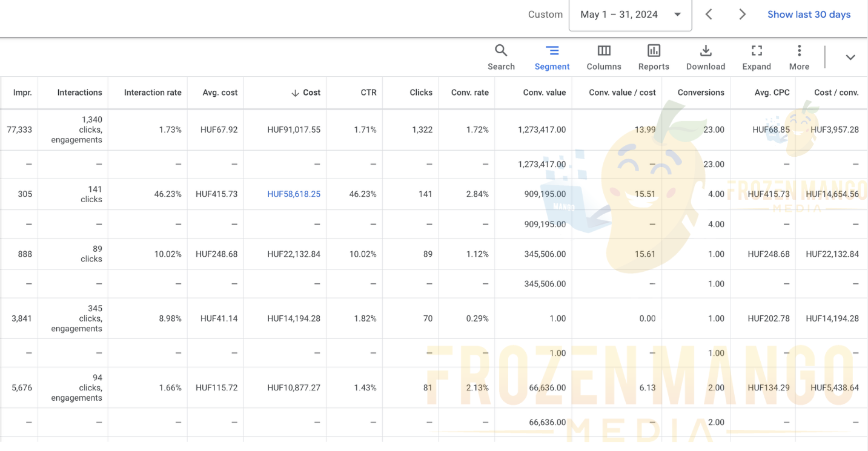Click the Show last 30 days link

tap(809, 15)
